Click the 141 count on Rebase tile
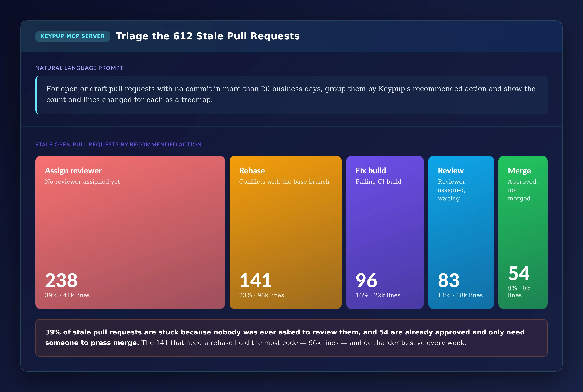 [255, 280]
